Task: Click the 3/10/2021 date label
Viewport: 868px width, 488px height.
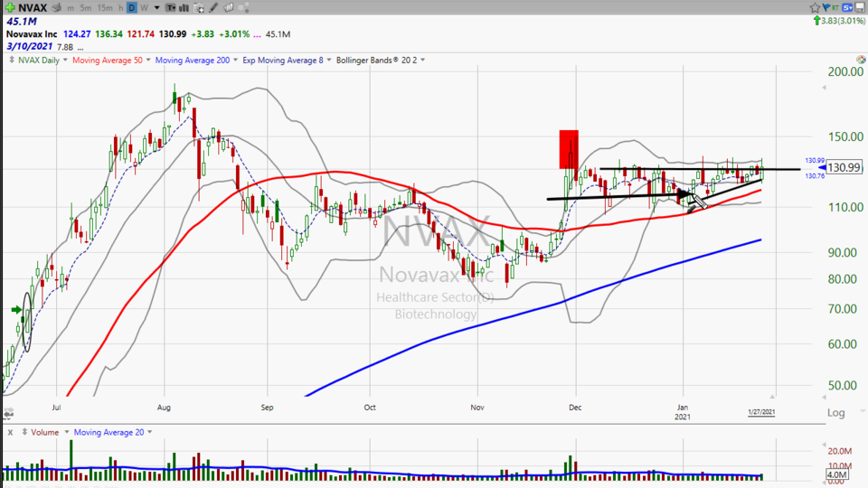Action: pyautogui.click(x=29, y=46)
